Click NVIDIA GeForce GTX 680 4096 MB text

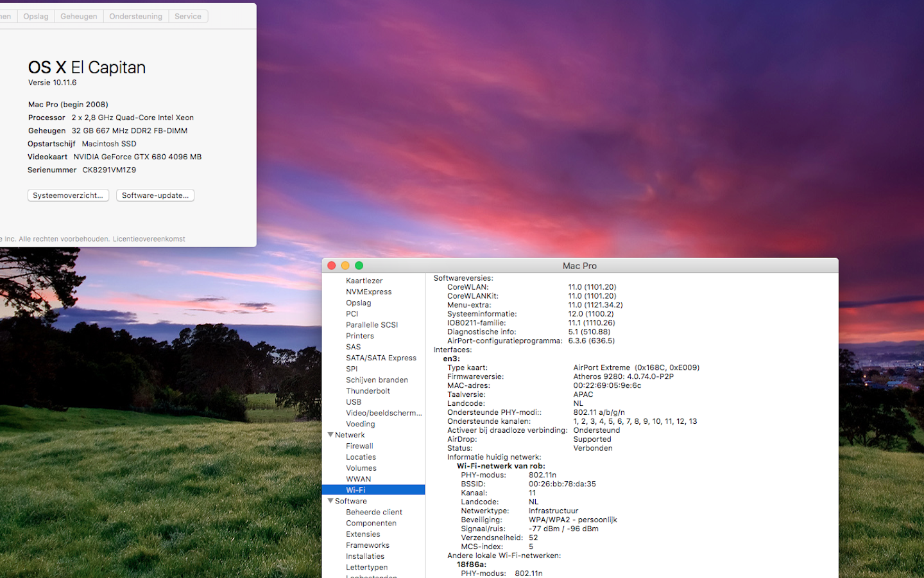[x=137, y=157]
